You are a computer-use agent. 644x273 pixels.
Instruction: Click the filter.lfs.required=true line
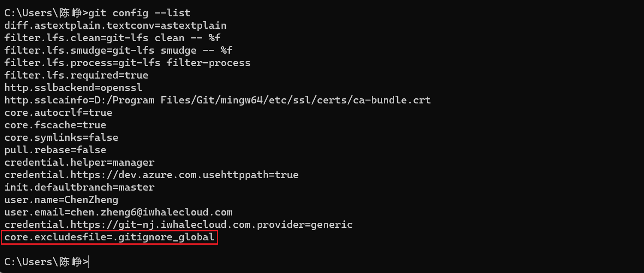tap(76, 76)
